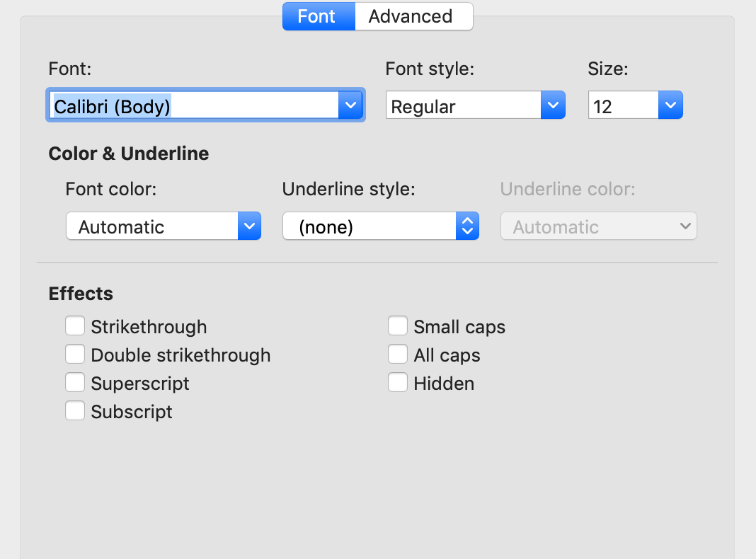This screenshot has height=559, width=756.
Task: Select the Font tab
Action: coord(316,16)
